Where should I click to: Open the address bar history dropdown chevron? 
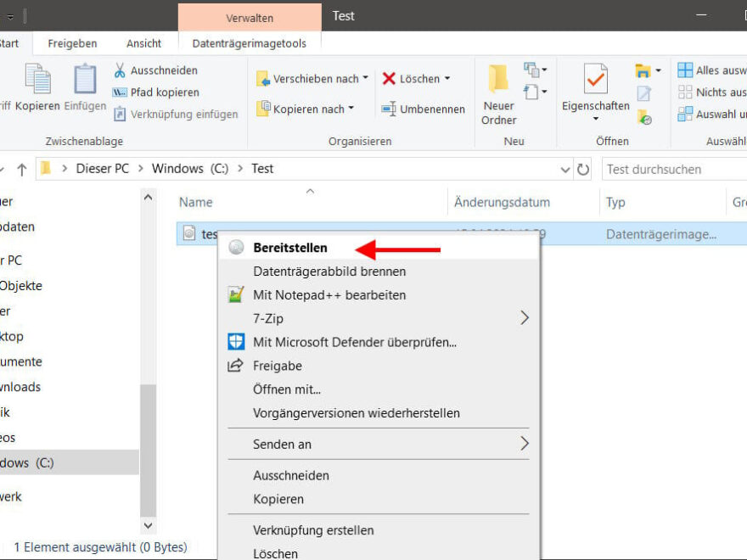[566, 169]
